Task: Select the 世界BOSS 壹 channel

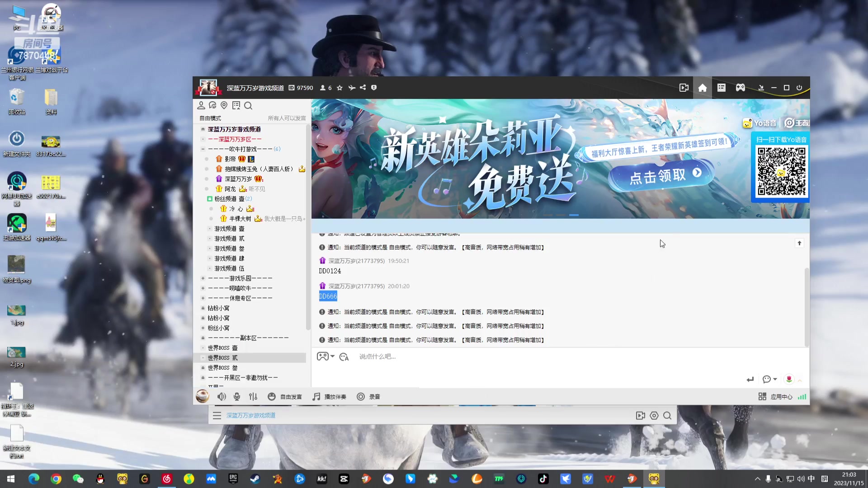Action: (x=222, y=348)
